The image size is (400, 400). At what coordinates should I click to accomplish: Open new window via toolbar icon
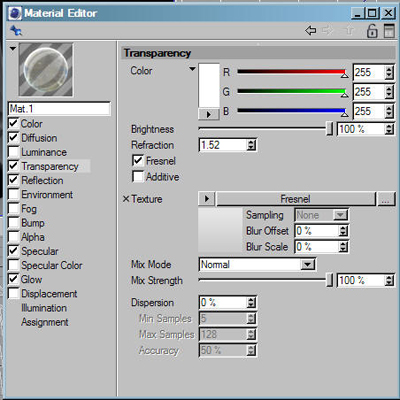coord(389,31)
